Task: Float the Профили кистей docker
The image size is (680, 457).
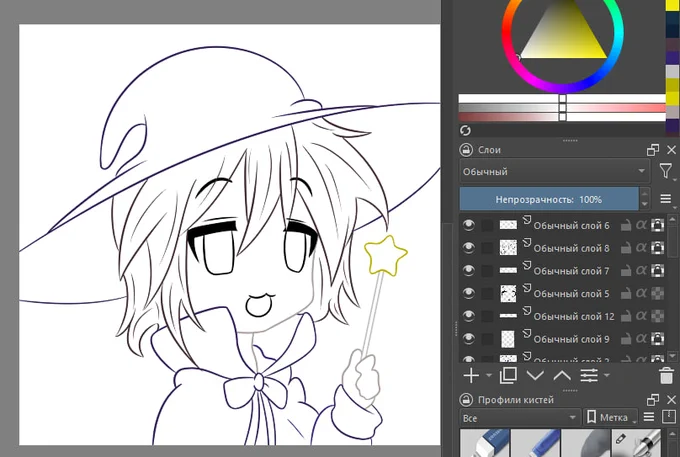Action: click(653, 400)
